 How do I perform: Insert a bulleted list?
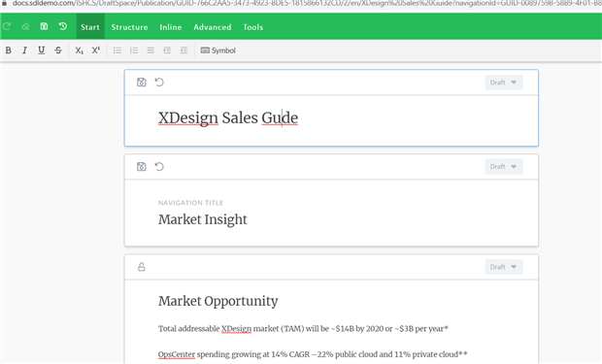[117, 50]
